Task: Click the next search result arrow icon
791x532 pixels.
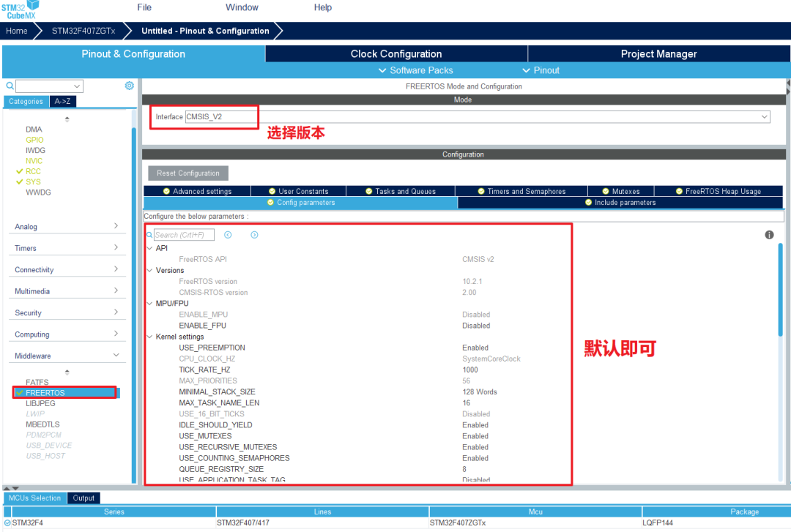Action: 254,235
